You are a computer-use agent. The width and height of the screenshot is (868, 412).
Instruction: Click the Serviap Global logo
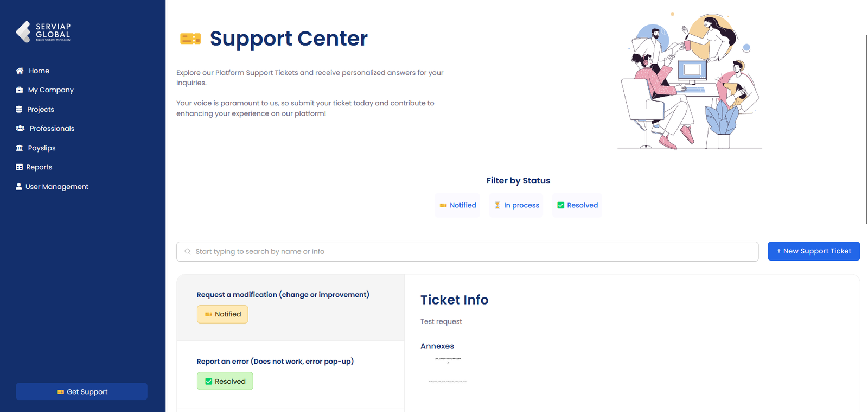point(43,31)
